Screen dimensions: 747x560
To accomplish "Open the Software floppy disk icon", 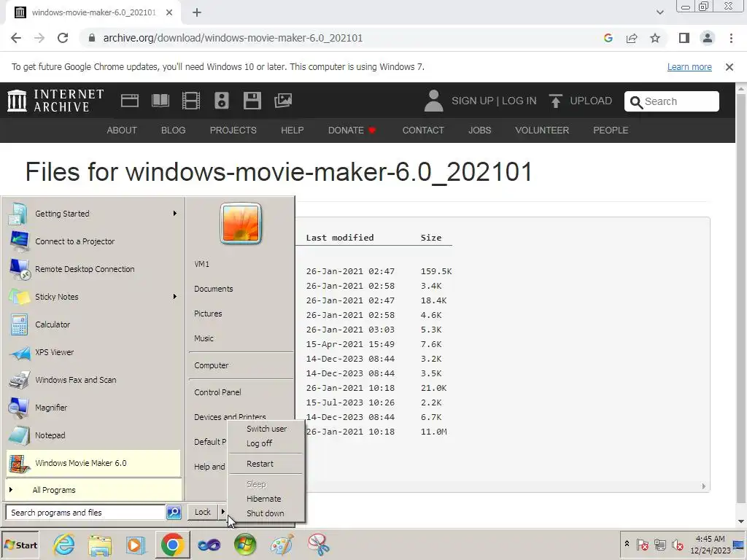I will (x=252, y=101).
